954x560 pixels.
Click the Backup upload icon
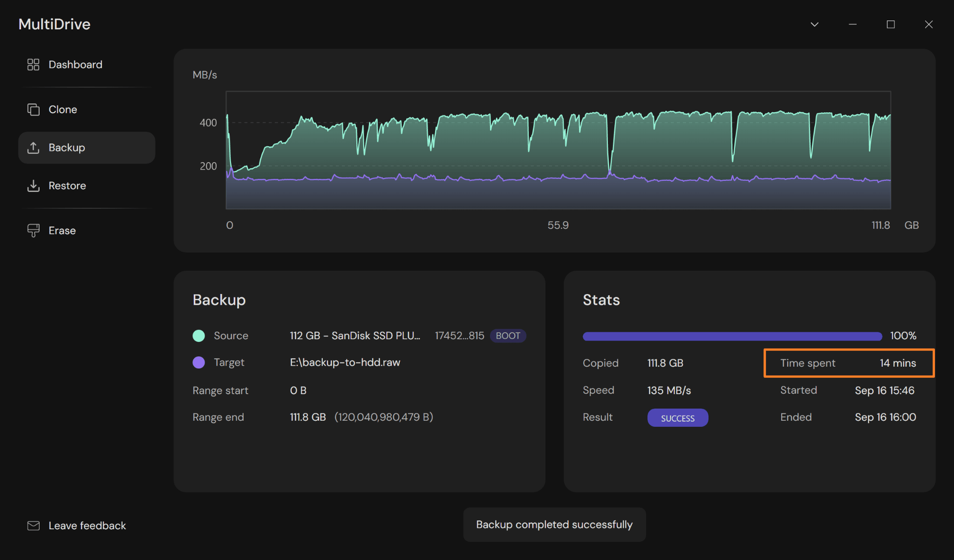pos(33,148)
